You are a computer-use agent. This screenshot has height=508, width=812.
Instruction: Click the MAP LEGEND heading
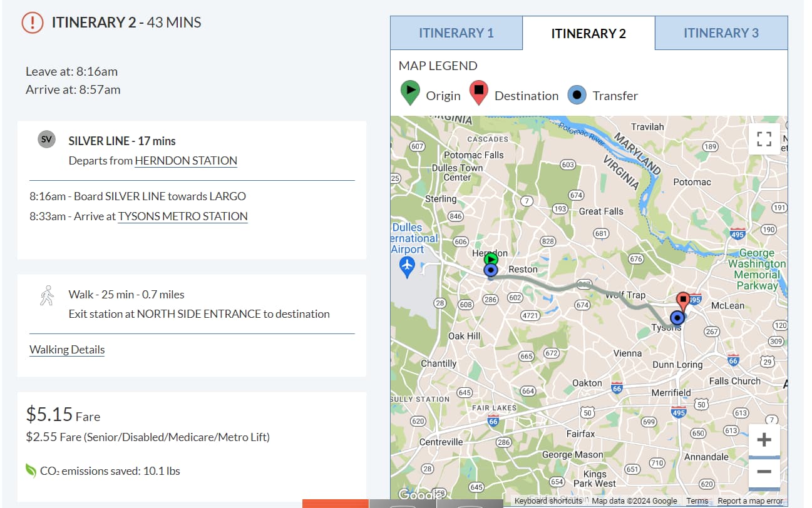[438, 66]
